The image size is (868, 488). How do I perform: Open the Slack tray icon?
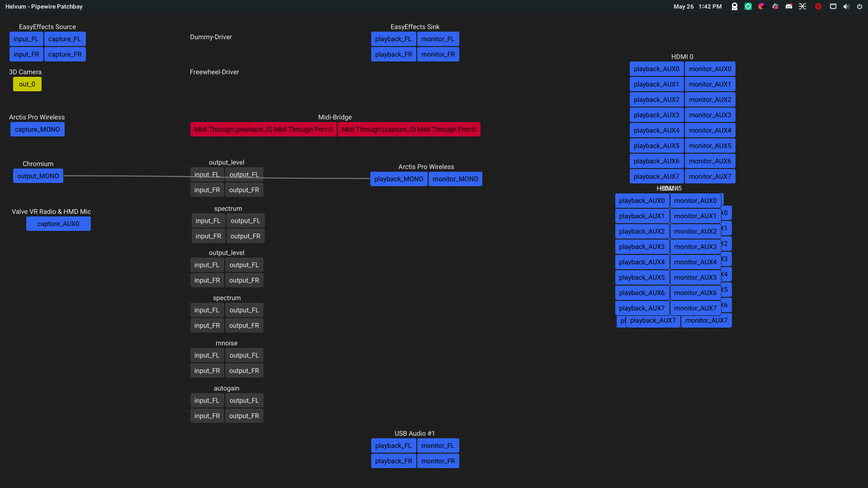click(775, 6)
